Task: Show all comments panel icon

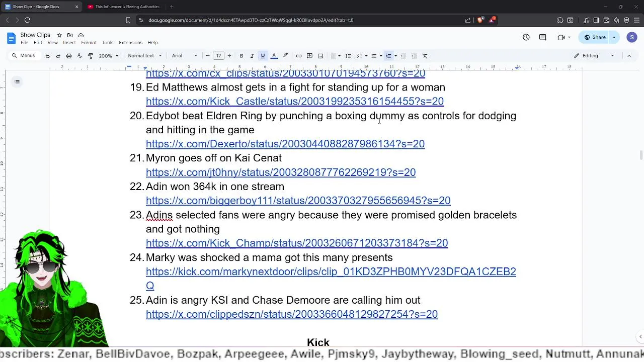Action: pyautogui.click(x=543, y=37)
